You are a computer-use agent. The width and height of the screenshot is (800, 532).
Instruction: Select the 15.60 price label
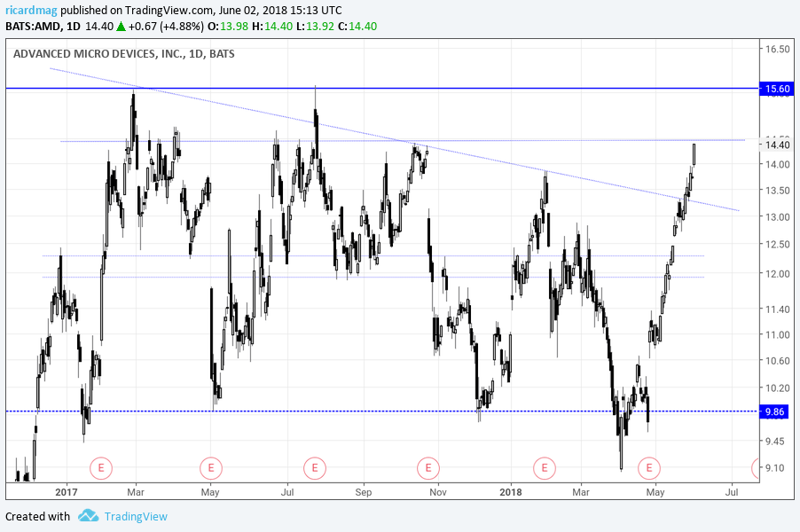pos(777,89)
